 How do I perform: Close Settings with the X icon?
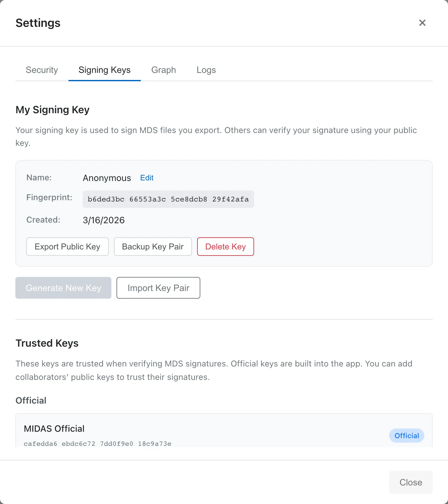[422, 23]
